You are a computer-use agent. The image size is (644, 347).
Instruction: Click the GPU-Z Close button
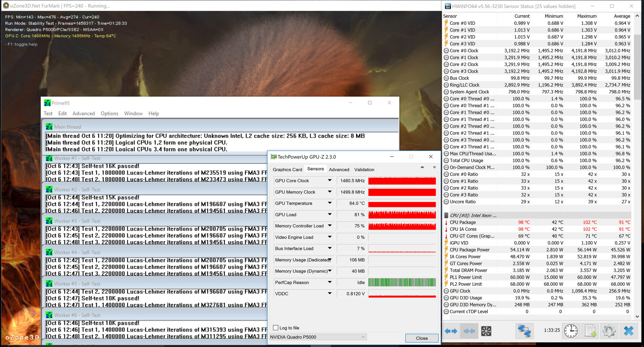[422, 338]
